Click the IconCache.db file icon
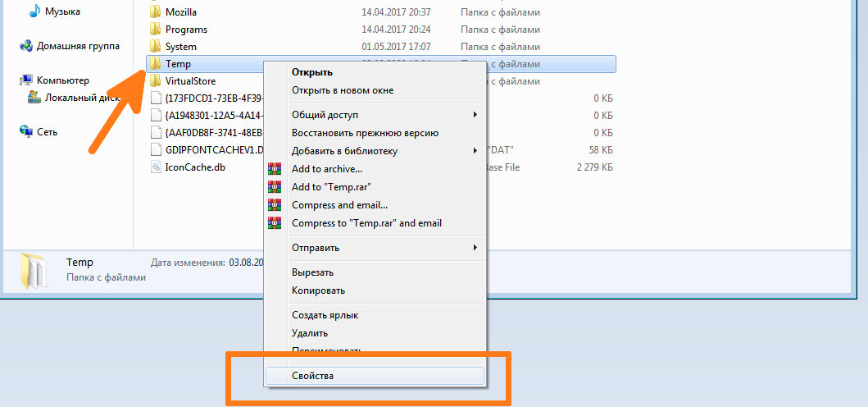The image size is (868, 407). [x=156, y=167]
